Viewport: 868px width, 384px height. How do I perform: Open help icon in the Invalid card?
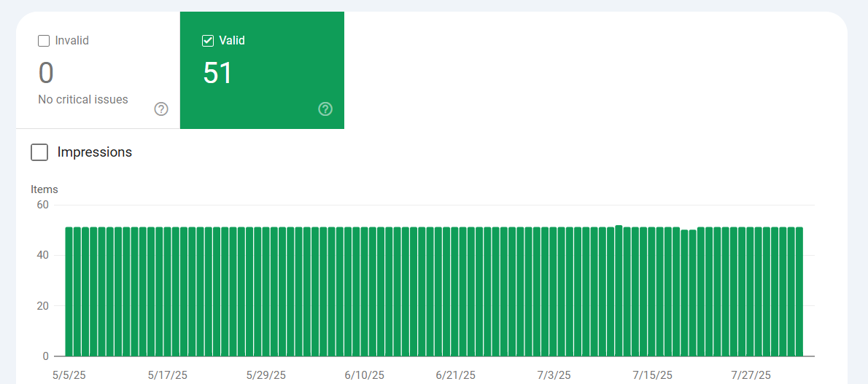161,109
